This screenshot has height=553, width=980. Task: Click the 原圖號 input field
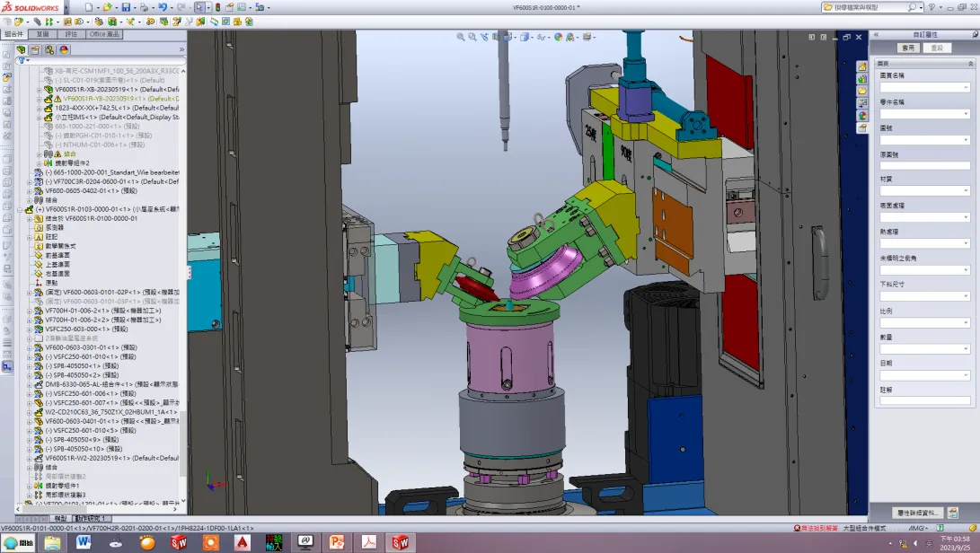(925, 165)
